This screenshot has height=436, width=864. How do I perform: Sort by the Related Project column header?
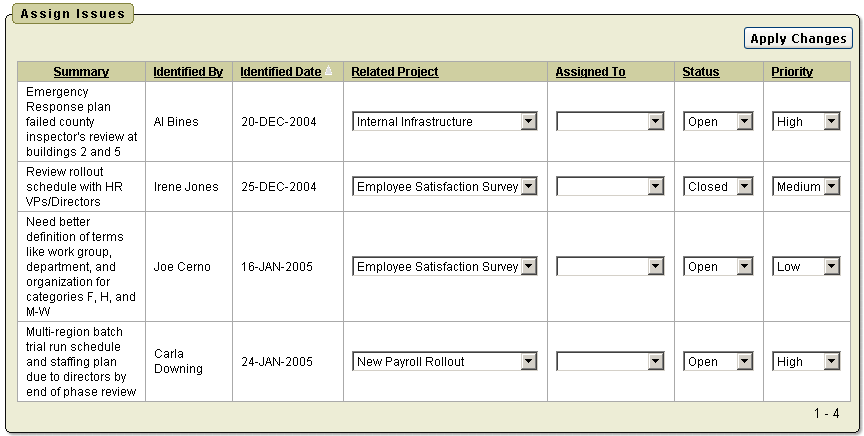click(395, 72)
